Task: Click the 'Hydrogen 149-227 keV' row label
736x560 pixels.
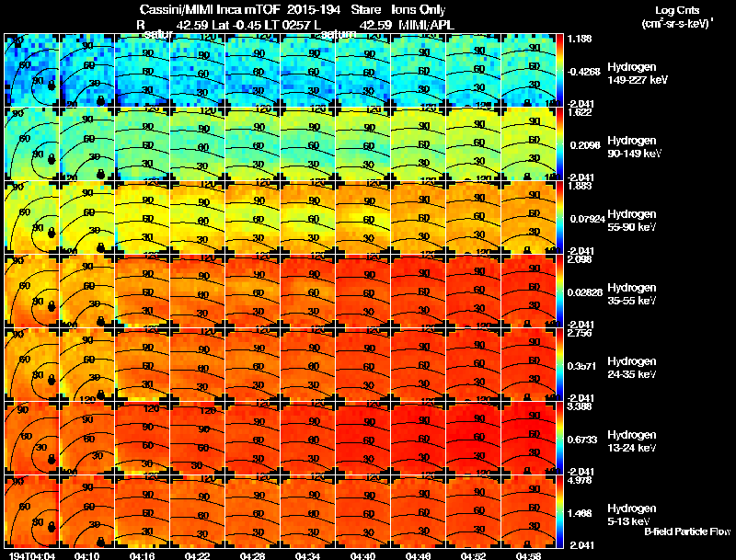Action: [x=638, y=74]
